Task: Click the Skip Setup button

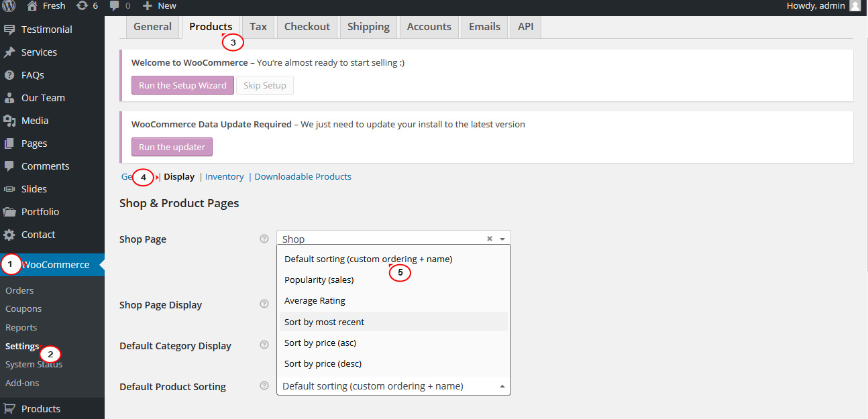Action: 264,85
